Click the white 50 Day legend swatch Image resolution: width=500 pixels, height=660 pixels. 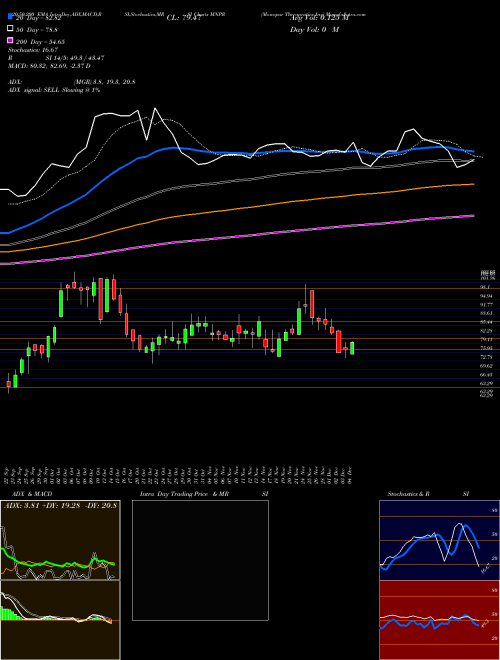[x=10, y=29]
